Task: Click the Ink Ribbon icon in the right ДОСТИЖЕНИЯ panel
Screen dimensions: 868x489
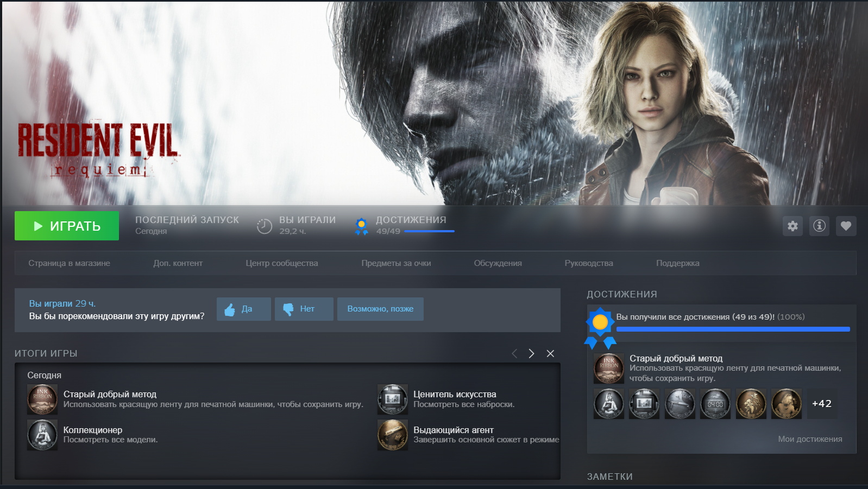Action: [609, 369]
